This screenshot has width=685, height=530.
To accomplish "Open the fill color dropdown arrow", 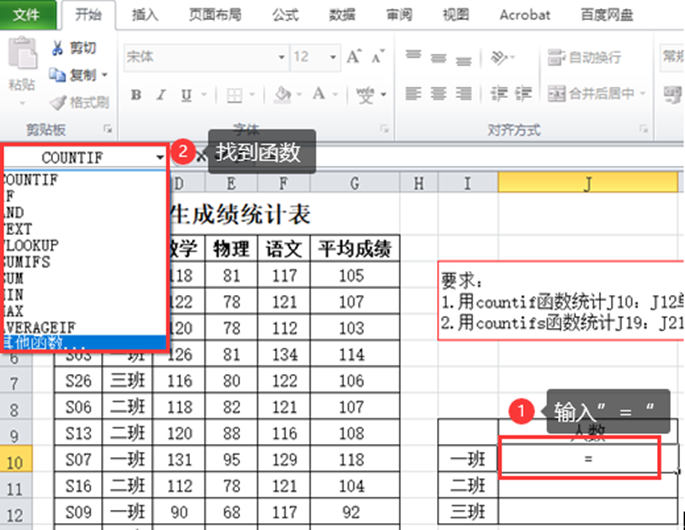I will pyautogui.click(x=299, y=94).
